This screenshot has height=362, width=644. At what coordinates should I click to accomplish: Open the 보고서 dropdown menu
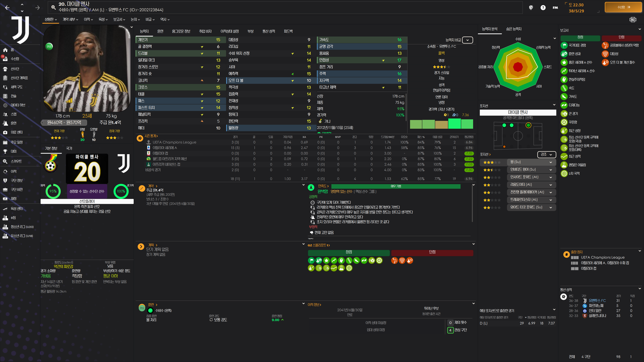click(x=119, y=19)
